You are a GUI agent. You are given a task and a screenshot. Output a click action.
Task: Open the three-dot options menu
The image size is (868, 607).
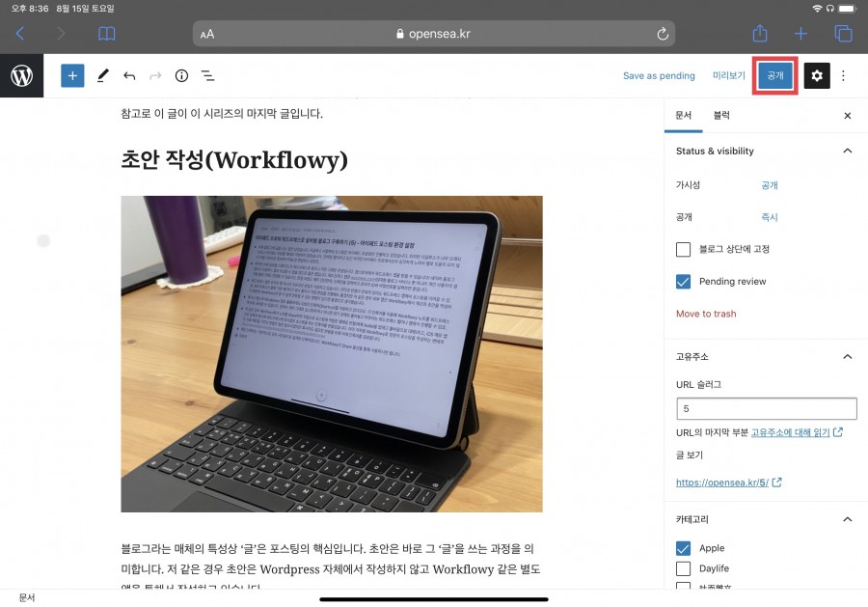(843, 76)
